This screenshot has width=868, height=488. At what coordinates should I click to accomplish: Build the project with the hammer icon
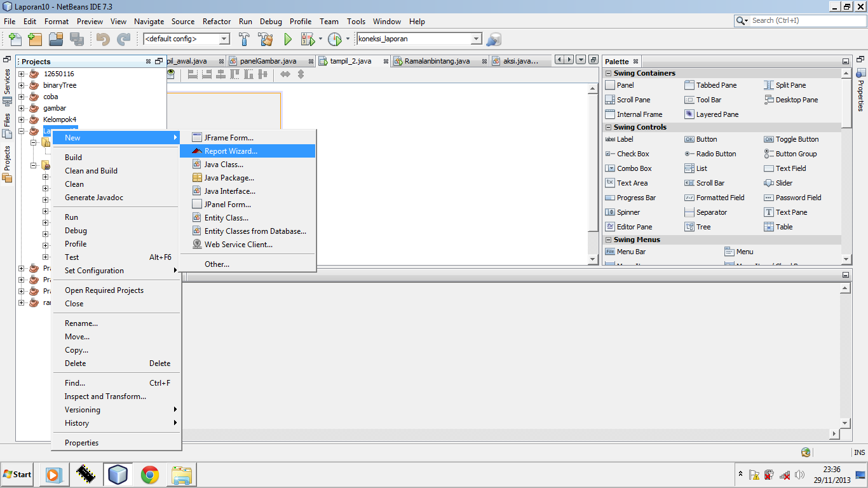245,39
